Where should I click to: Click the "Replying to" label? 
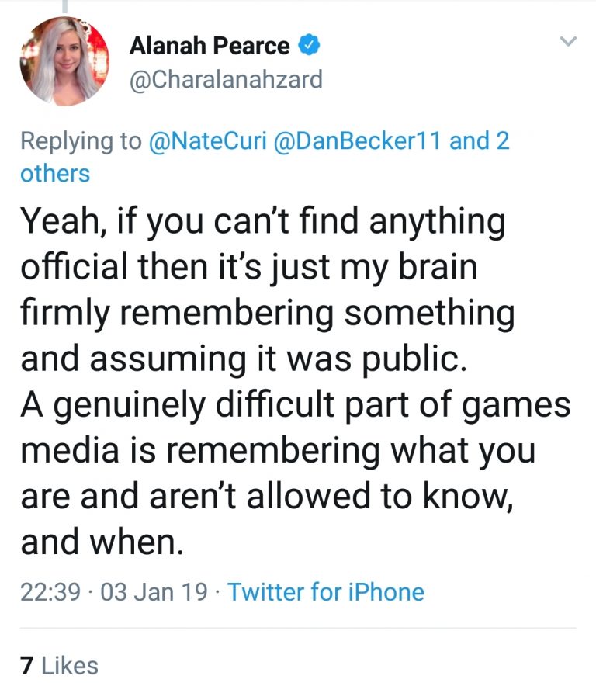point(81,142)
